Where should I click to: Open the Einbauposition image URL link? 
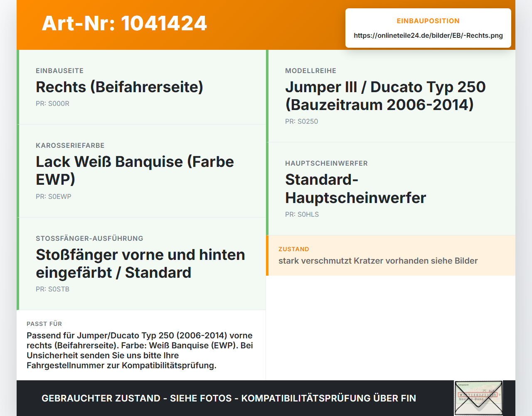[x=428, y=36]
